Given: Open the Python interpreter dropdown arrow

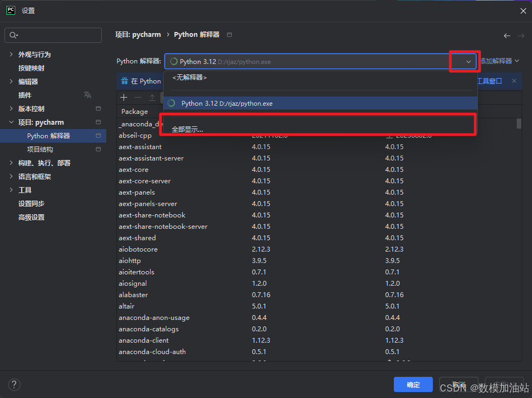Looking at the screenshot, I should [x=469, y=62].
